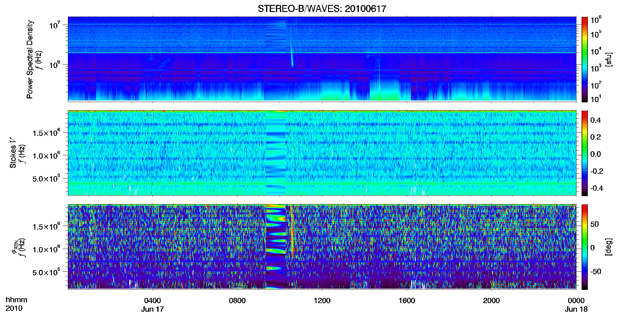Screen dimensions: 644x332
Task: Click the 0.4 tick on the Stokes V colorbar
Action: point(595,120)
